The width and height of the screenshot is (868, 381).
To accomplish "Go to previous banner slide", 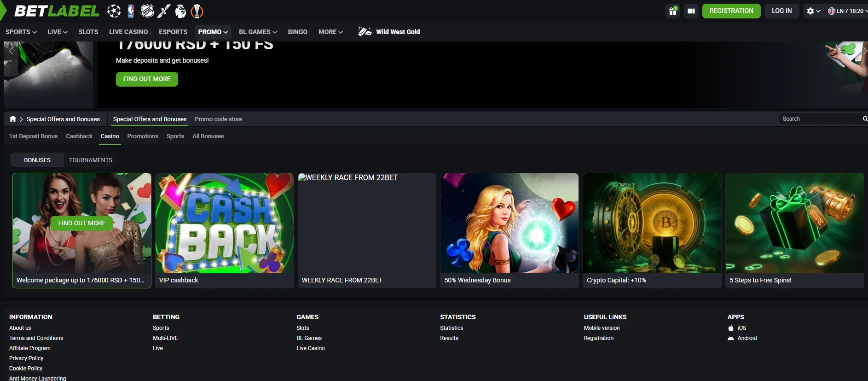I will pos(11,51).
